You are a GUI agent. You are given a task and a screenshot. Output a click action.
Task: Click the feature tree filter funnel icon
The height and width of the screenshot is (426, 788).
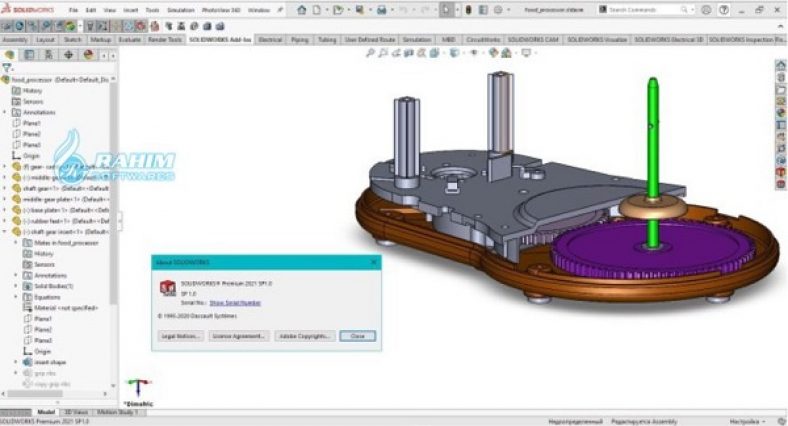coord(8,68)
